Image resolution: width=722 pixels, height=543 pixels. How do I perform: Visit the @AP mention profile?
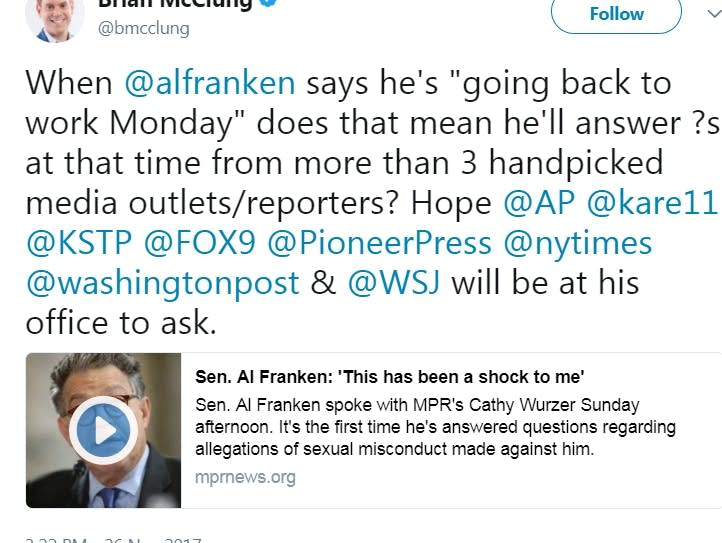[540, 203]
